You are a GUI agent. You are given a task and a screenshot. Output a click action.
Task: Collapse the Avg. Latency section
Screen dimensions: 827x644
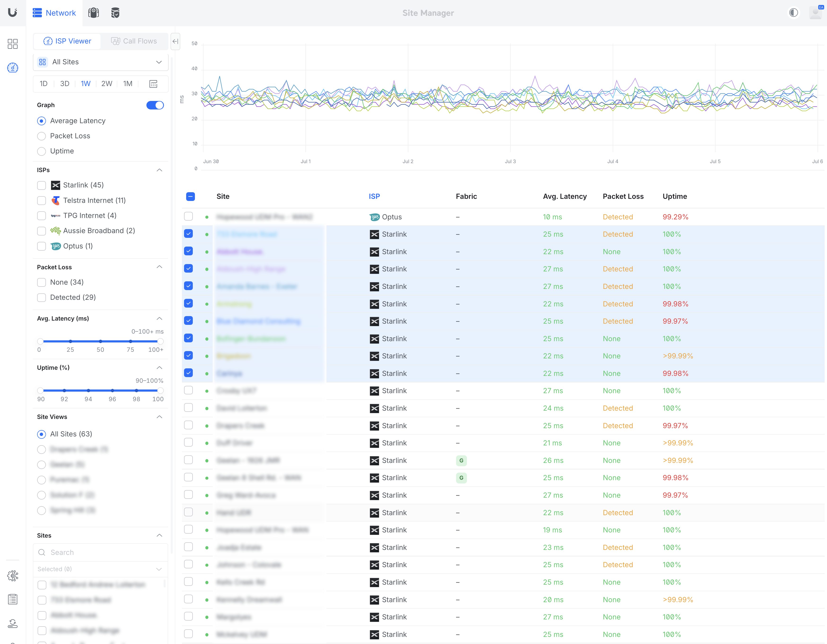point(159,319)
